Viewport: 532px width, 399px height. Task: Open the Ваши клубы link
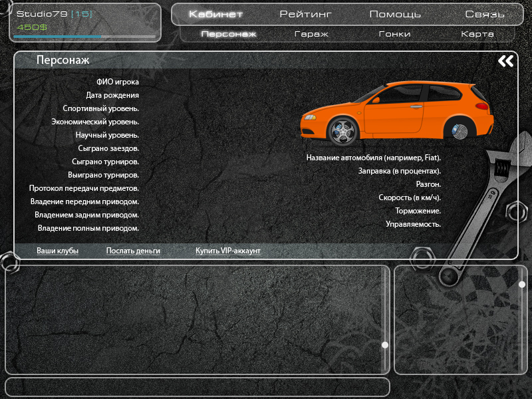(57, 251)
